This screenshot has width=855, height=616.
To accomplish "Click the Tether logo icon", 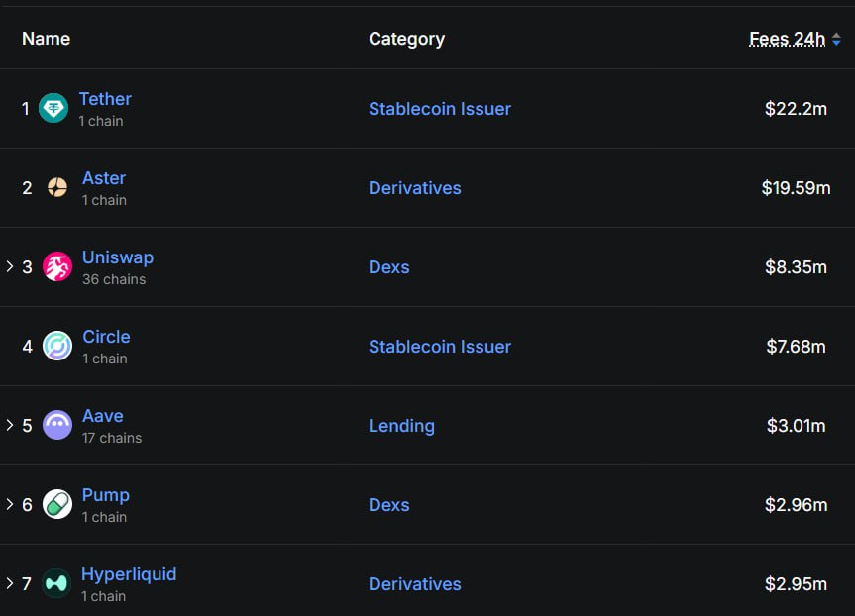I will tap(53, 108).
